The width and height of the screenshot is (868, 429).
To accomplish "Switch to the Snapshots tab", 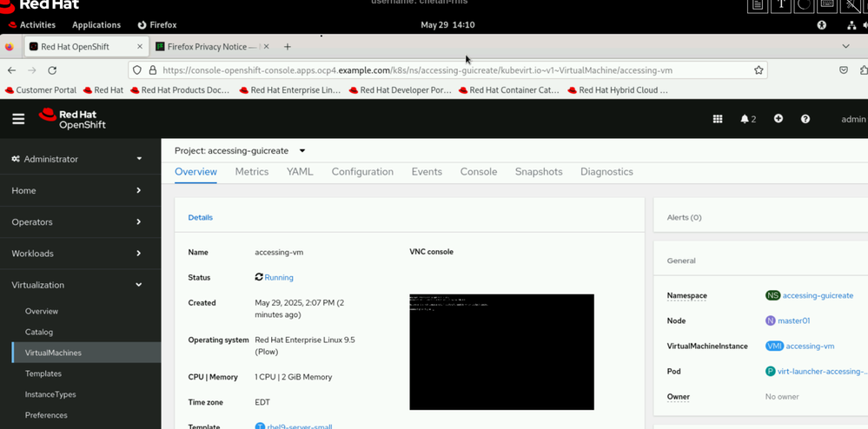I will click(539, 172).
